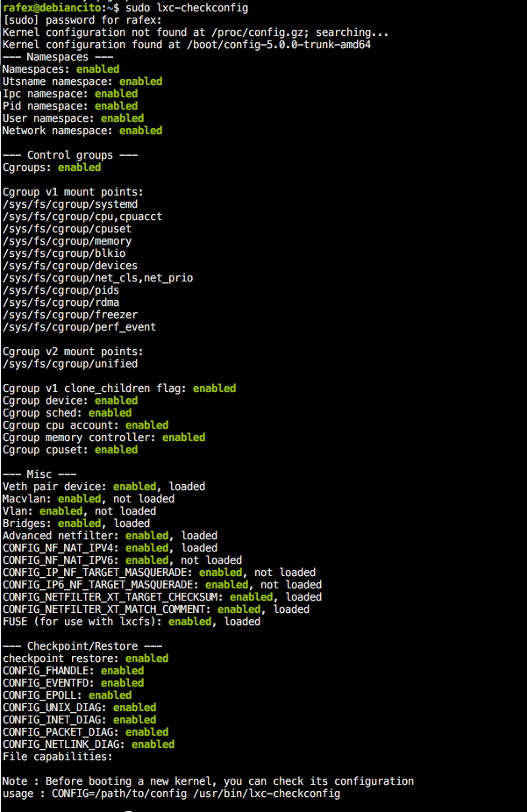This screenshot has height=812, width=527.
Task: Click the Utsname namespace enabled line
Action: 82,82
